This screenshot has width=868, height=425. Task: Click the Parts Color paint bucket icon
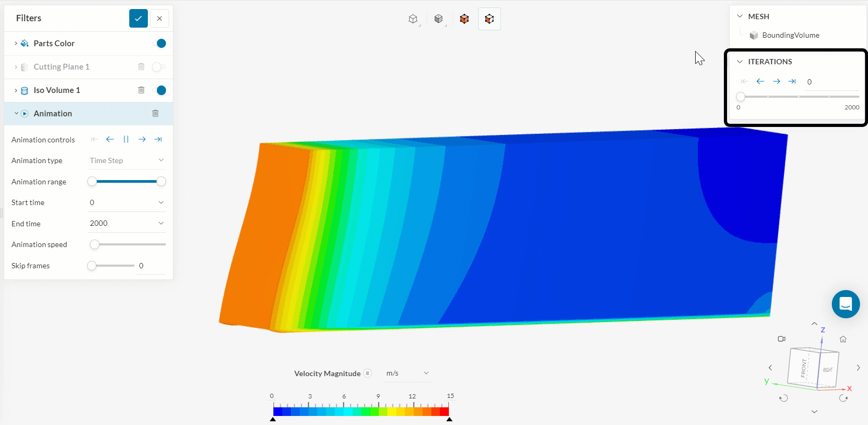24,44
